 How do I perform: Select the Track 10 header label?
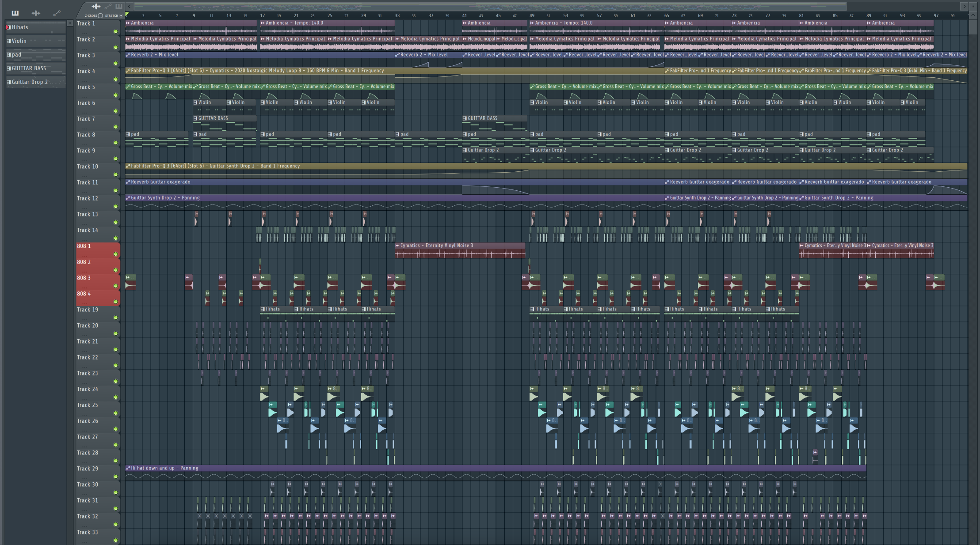click(88, 167)
